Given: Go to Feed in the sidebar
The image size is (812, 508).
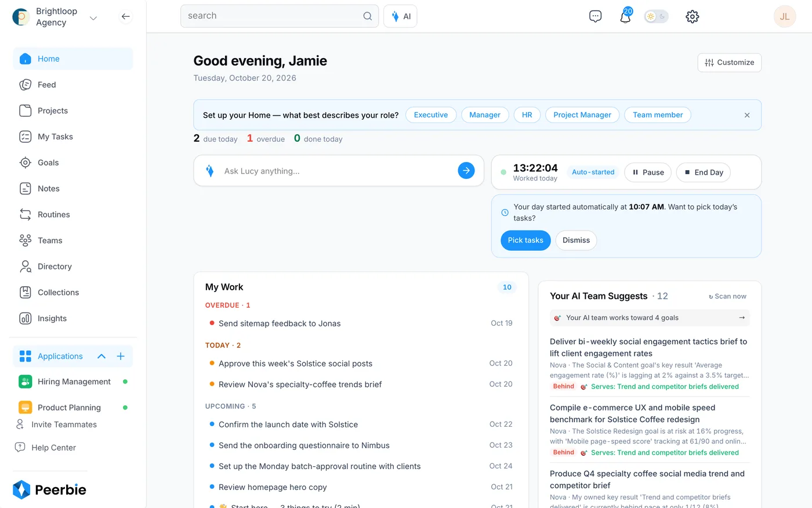Looking at the screenshot, I should coord(73,85).
